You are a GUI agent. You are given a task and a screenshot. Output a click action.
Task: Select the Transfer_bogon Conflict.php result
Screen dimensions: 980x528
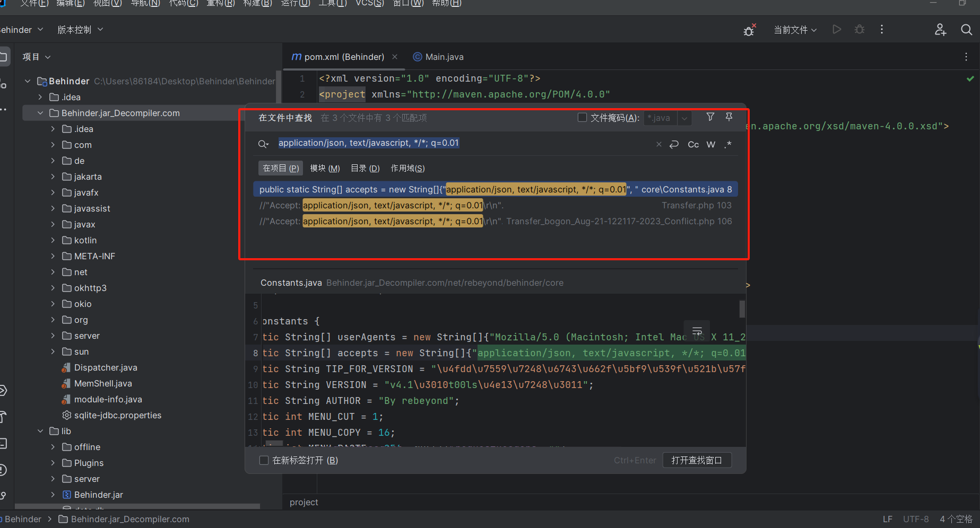[x=496, y=221]
